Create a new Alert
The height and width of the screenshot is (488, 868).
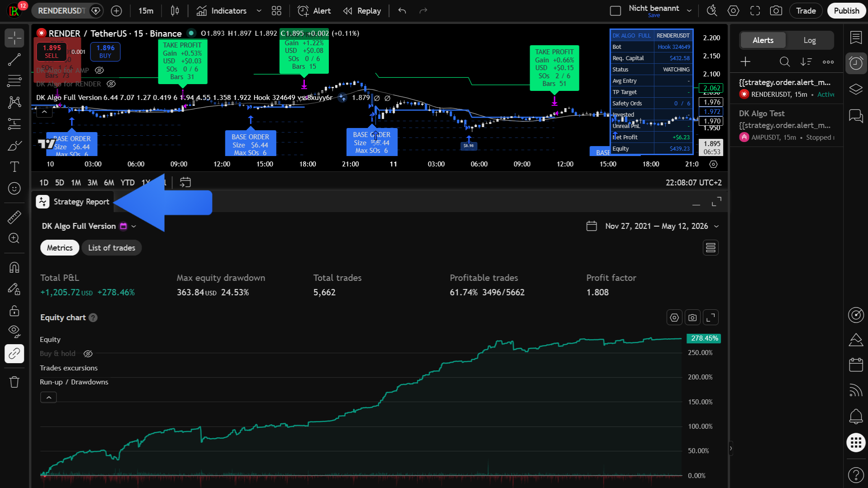[x=314, y=11]
